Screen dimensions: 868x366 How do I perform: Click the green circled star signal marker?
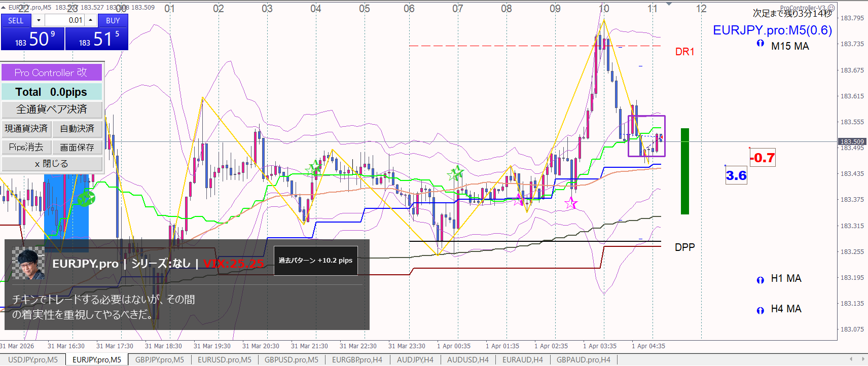pyautogui.click(x=87, y=198)
